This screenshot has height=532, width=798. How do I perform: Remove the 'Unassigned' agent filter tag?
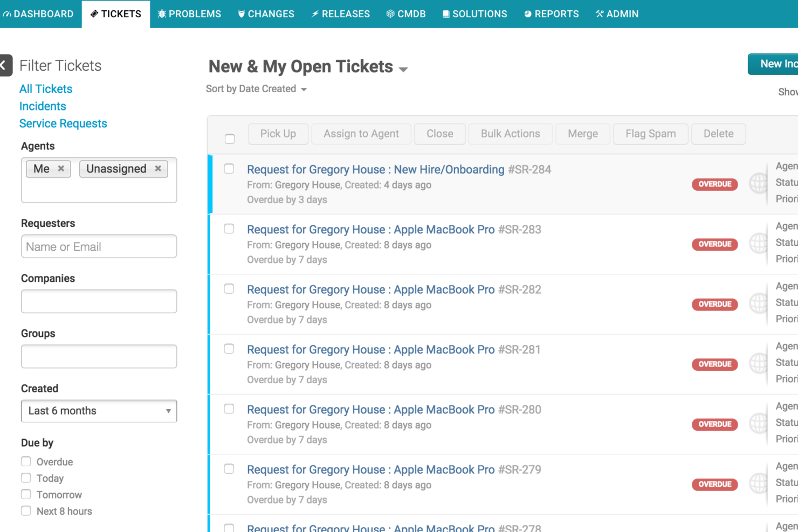click(158, 169)
